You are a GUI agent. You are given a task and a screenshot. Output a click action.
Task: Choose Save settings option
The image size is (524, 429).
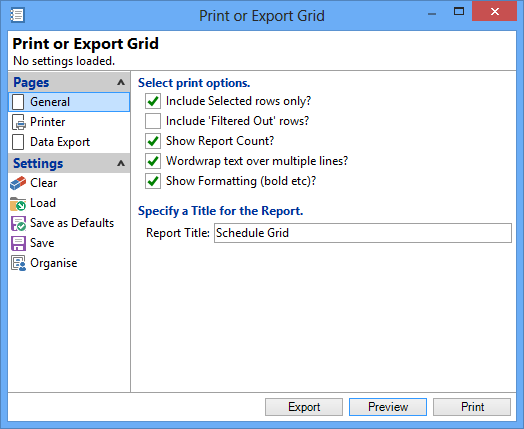69,243
